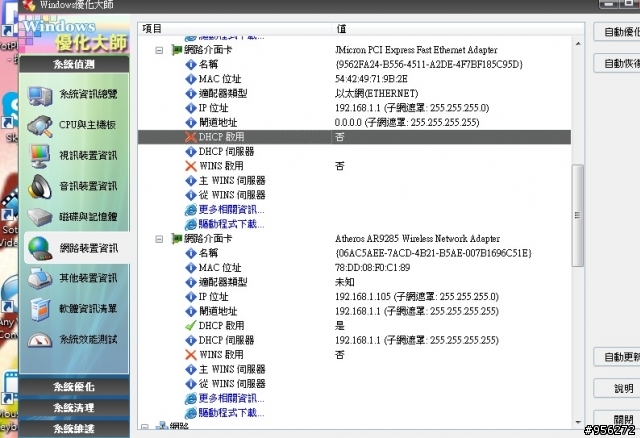This screenshot has width=640, height=438.
Task: Click vertical scrollbar thumb
Action: click(578, 216)
